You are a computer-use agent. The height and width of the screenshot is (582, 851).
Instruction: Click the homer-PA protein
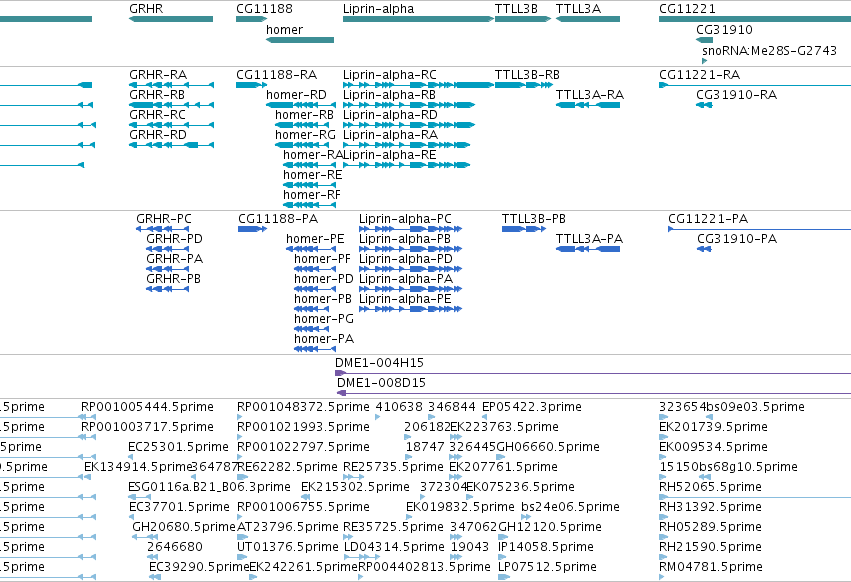coord(314,349)
